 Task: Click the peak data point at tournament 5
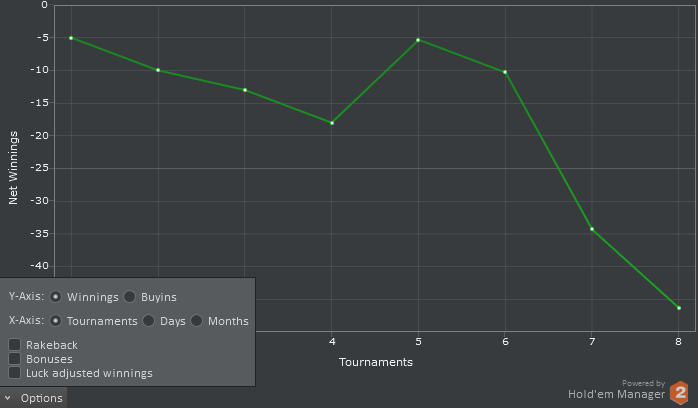pos(418,40)
